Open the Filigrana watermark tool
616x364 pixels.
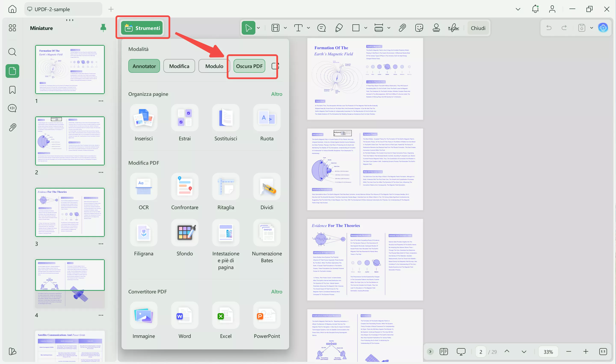pos(144,233)
